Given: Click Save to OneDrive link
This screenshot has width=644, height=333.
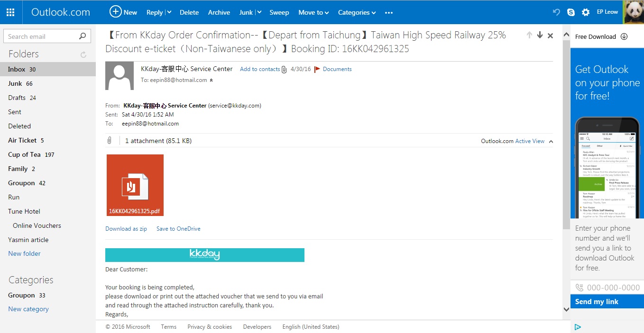Looking at the screenshot, I should tap(178, 229).
